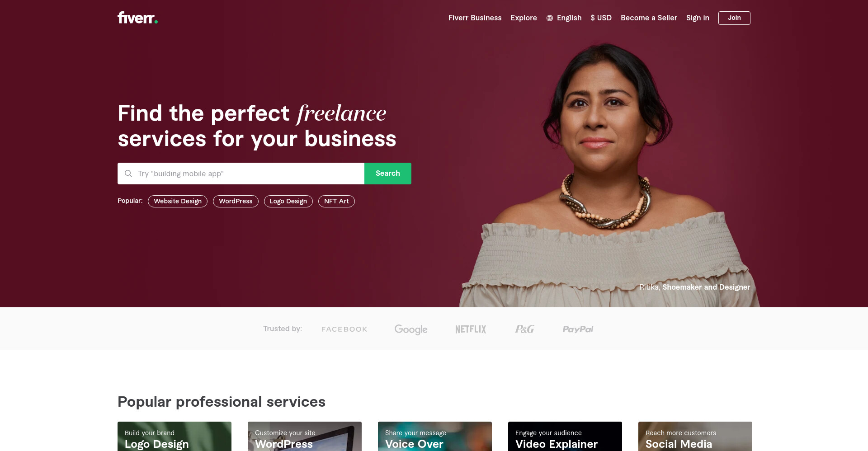This screenshot has width=868, height=451.
Task: Click the magnifier icon in search box
Action: [x=128, y=174]
